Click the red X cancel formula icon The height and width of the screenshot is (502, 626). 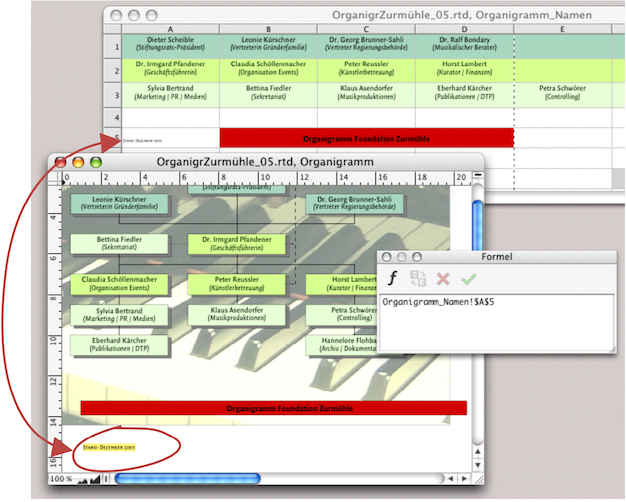(x=443, y=279)
